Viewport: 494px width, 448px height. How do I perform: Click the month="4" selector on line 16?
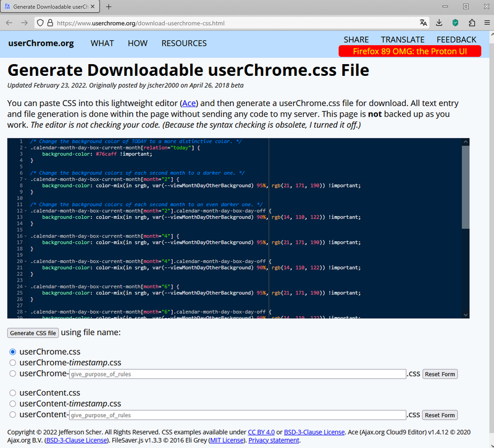point(157,236)
